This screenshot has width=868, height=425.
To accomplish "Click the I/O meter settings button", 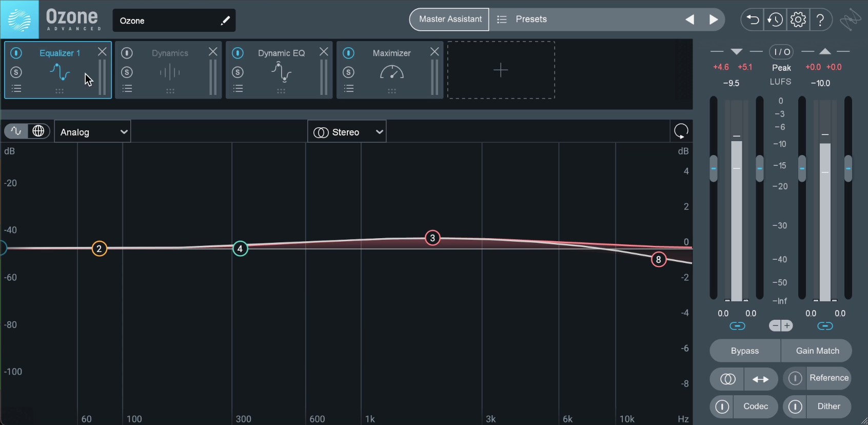I will tap(781, 52).
